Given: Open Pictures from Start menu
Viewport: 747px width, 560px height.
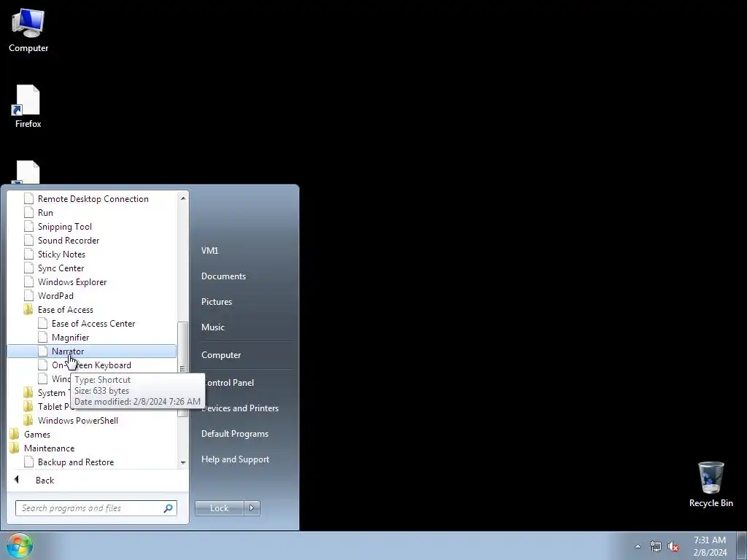Looking at the screenshot, I should click(x=216, y=301).
